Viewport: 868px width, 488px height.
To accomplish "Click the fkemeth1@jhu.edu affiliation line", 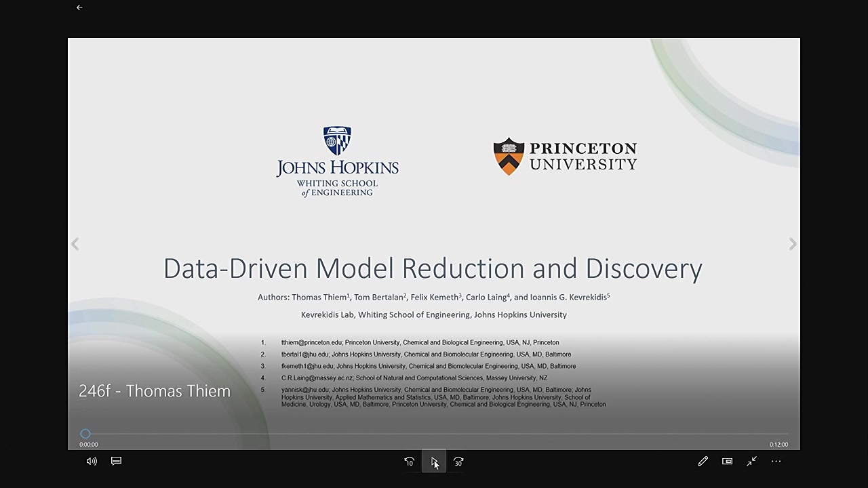I will 428,366.
